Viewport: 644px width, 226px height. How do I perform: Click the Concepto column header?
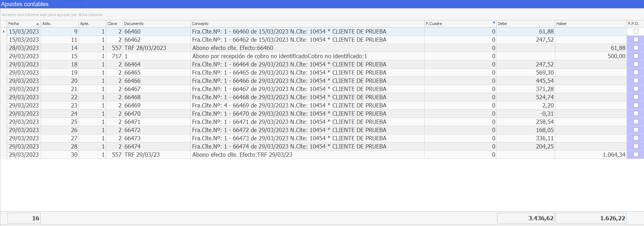click(307, 24)
